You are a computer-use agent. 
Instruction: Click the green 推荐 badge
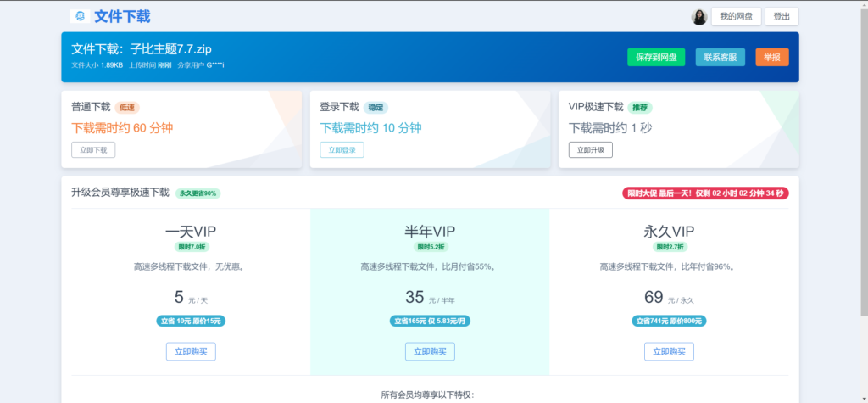tap(640, 108)
